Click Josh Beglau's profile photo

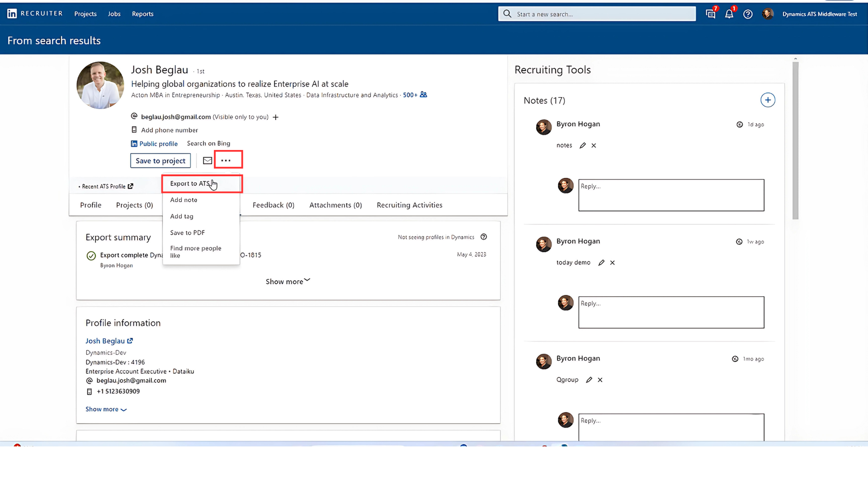click(100, 85)
